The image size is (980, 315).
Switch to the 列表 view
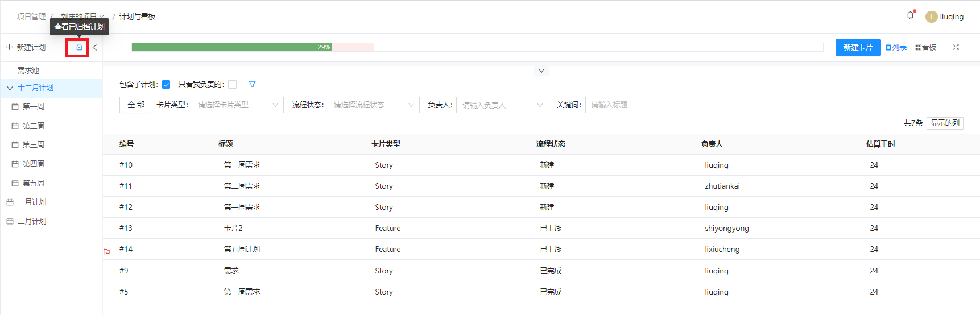point(896,47)
